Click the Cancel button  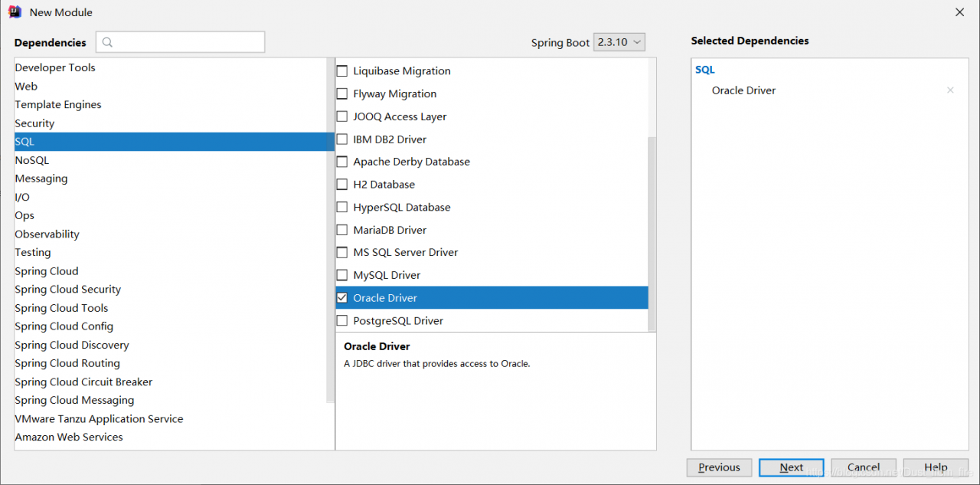tap(863, 467)
